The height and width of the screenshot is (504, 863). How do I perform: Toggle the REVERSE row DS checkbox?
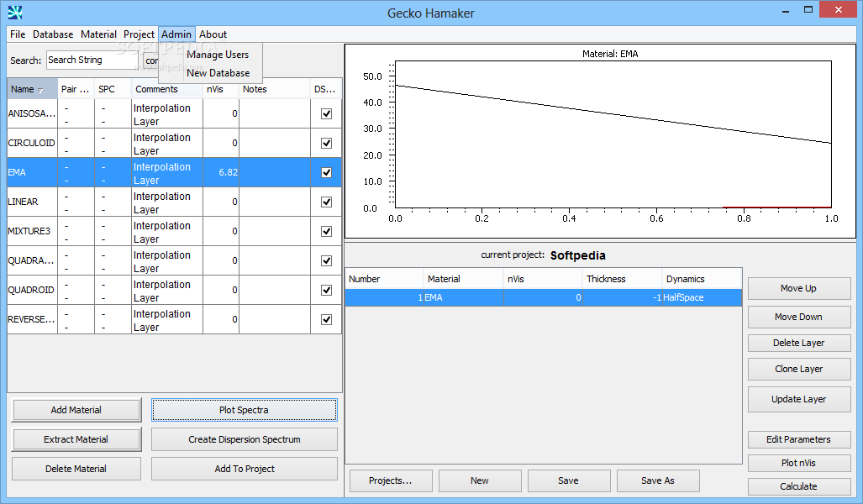click(326, 320)
